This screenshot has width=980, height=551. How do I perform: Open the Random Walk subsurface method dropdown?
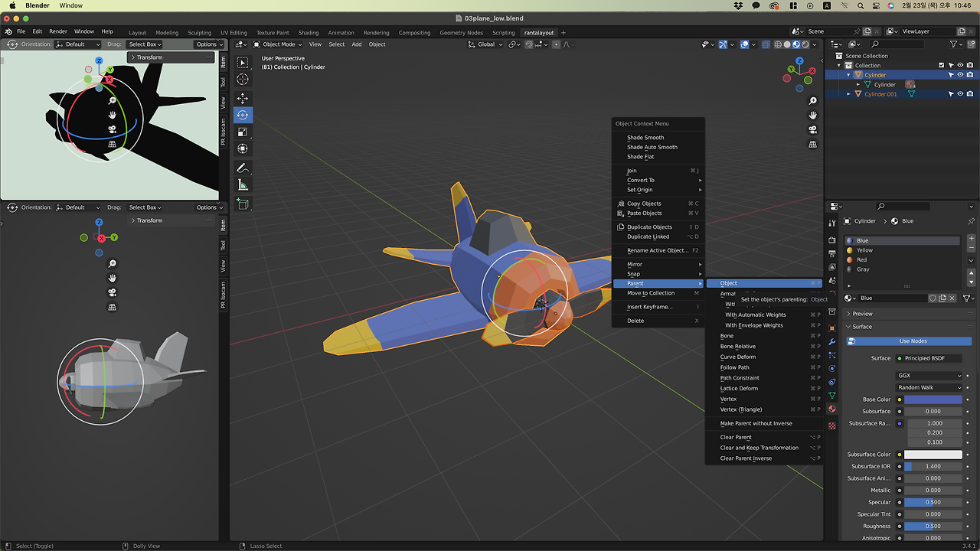tap(929, 387)
